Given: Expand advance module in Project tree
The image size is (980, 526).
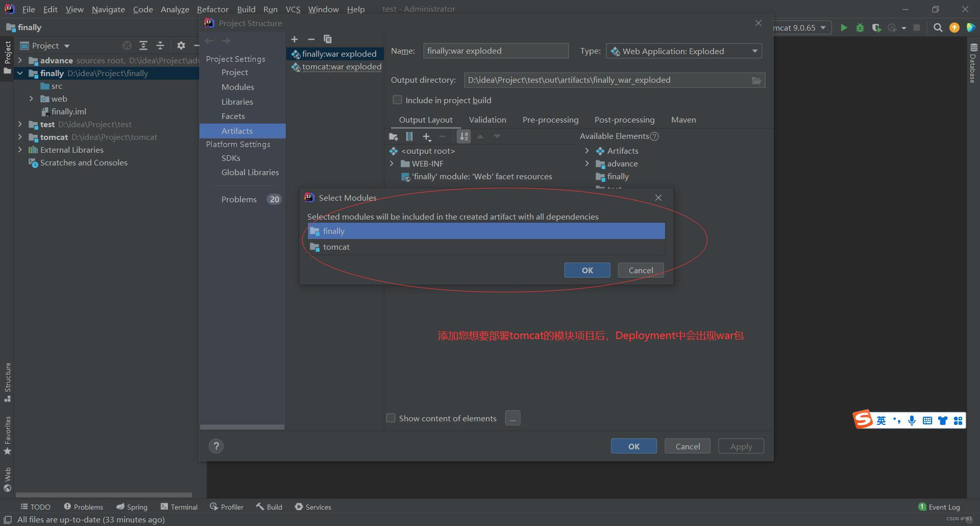Looking at the screenshot, I should click(20, 60).
